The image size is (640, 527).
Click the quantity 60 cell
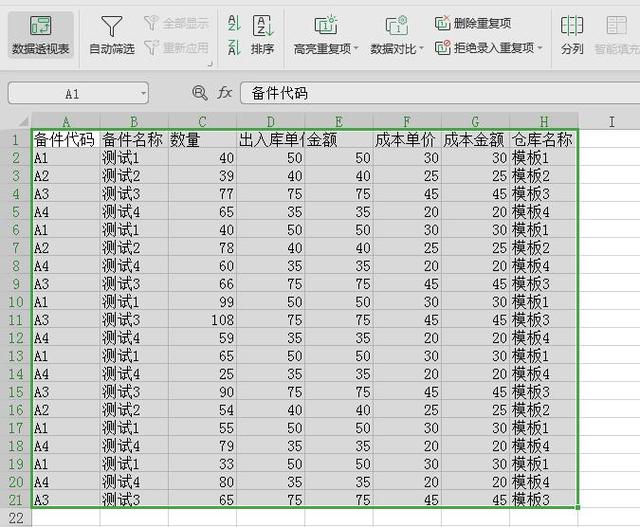tap(202, 266)
